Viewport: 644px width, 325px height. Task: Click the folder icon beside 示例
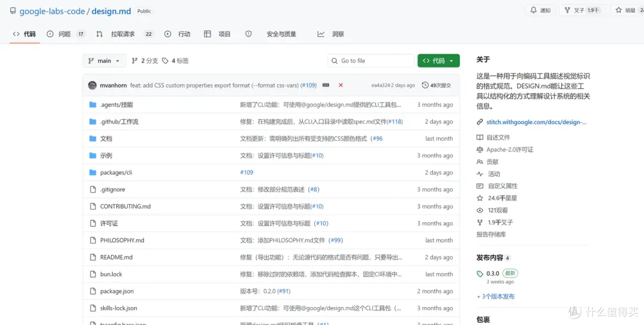pyautogui.click(x=93, y=156)
